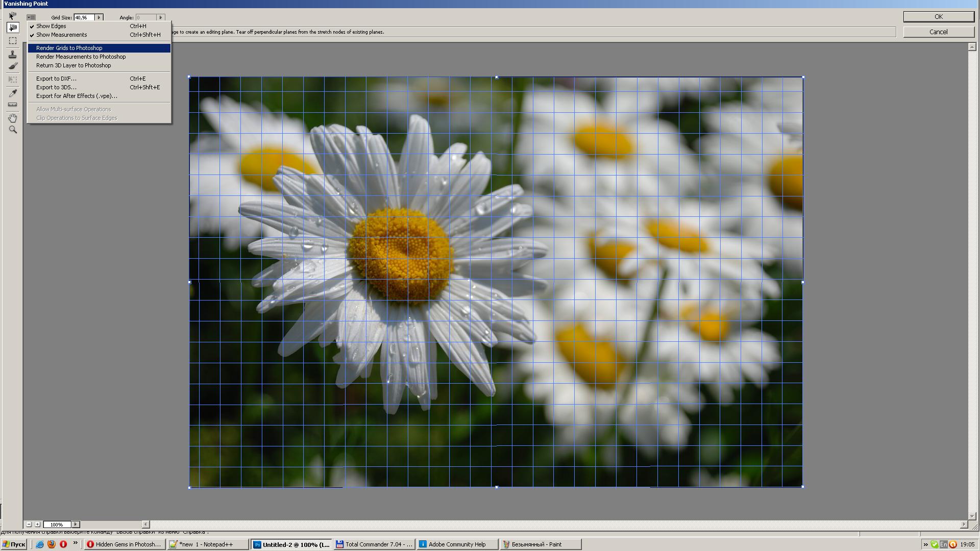980x551 pixels.
Task: Select Export to DXF menu entry
Action: click(x=56, y=79)
